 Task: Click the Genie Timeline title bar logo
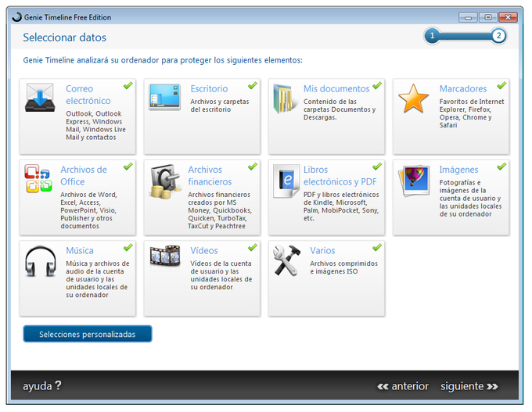(16, 17)
